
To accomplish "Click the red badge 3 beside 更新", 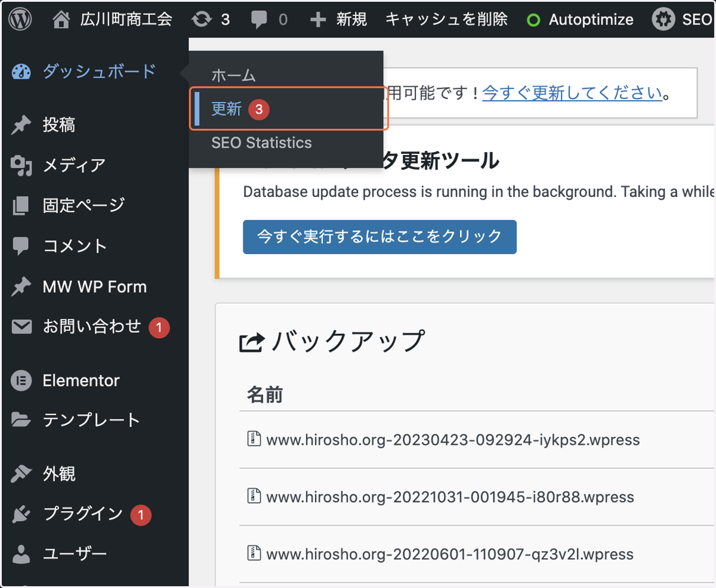I will coord(259,109).
